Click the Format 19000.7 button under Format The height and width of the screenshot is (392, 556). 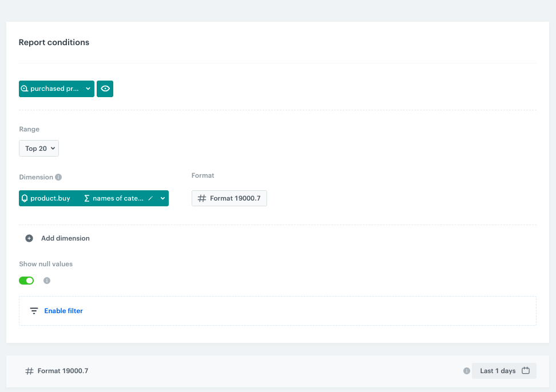point(229,198)
